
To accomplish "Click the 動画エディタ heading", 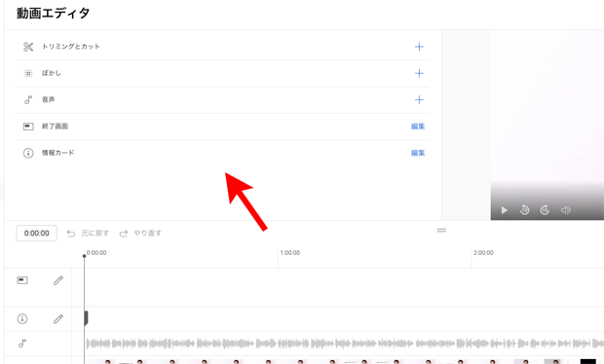I will click(54, 13).
